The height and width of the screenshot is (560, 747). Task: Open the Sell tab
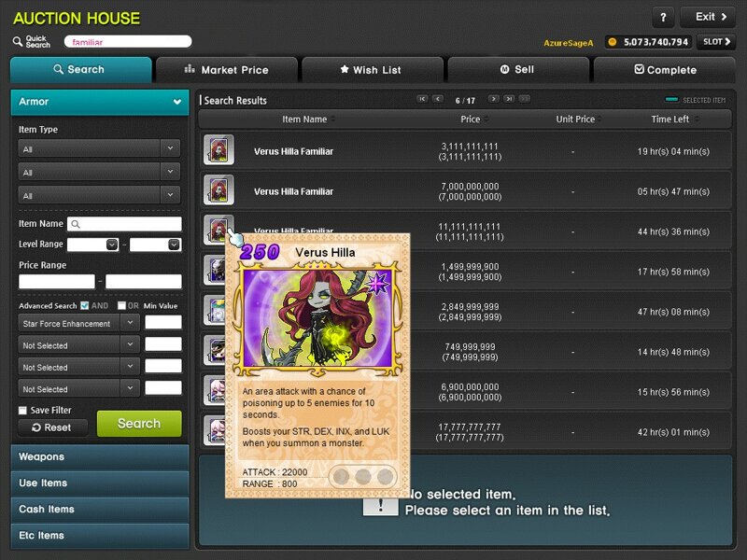point(518,69)
